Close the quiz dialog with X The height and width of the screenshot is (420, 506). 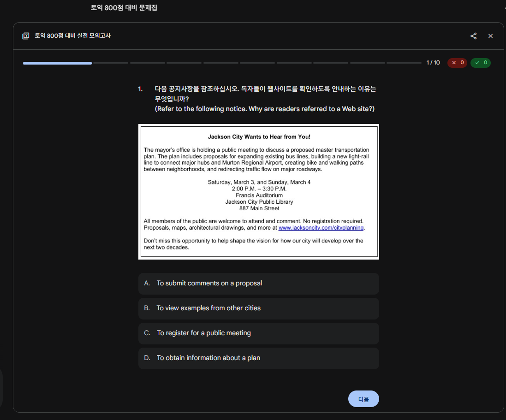(x=490, y=36)
